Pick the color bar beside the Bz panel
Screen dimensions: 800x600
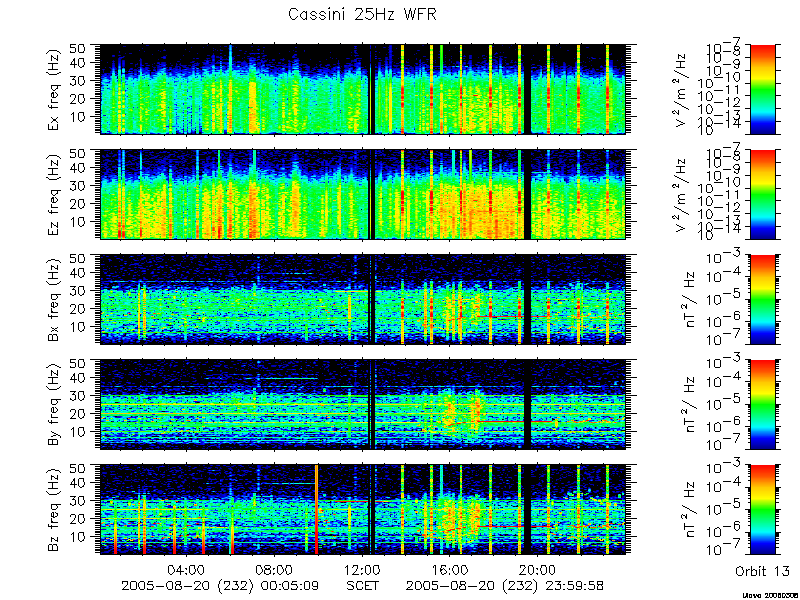click(x=763, y=510)
